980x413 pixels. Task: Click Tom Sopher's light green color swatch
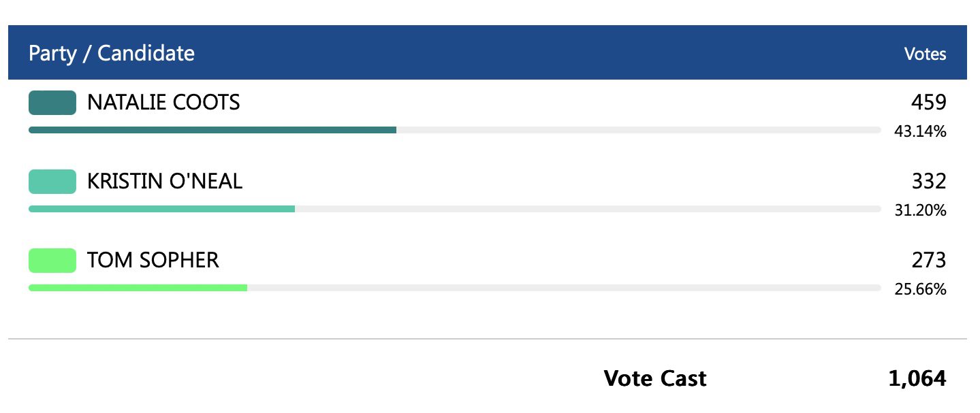point(52,261)
